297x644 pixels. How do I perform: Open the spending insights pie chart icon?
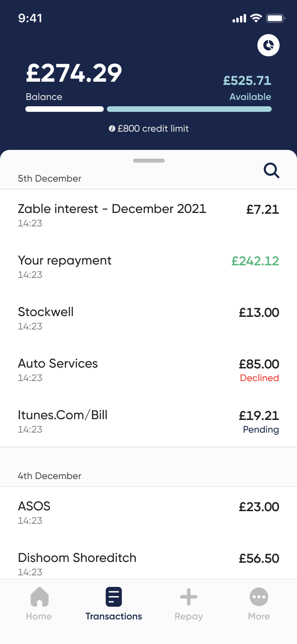(268, 45)
